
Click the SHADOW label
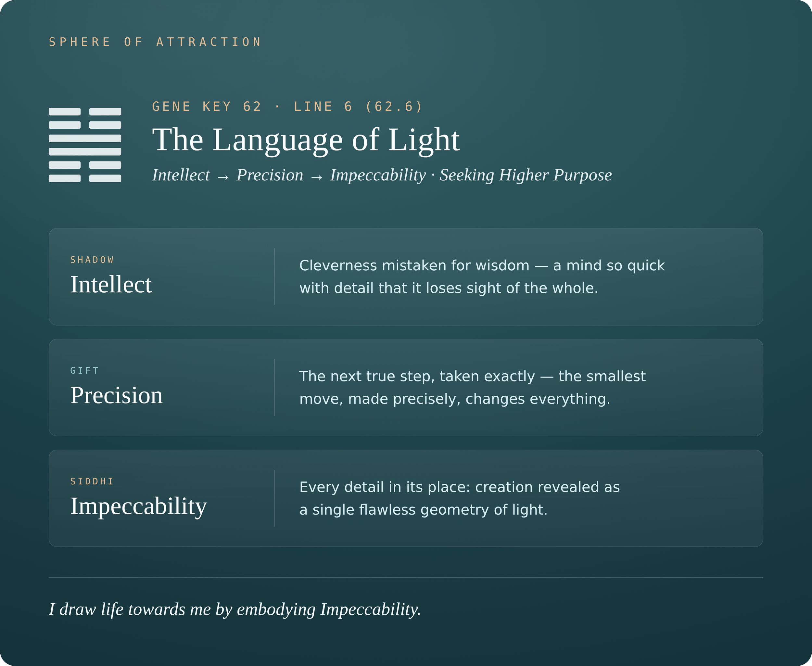92,260
